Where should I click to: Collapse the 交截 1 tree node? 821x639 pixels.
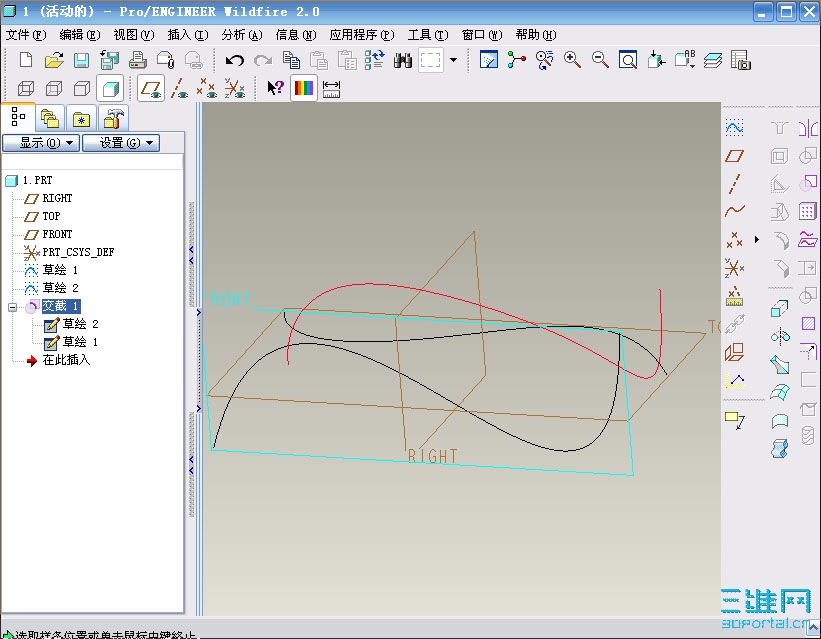(13, 307)
